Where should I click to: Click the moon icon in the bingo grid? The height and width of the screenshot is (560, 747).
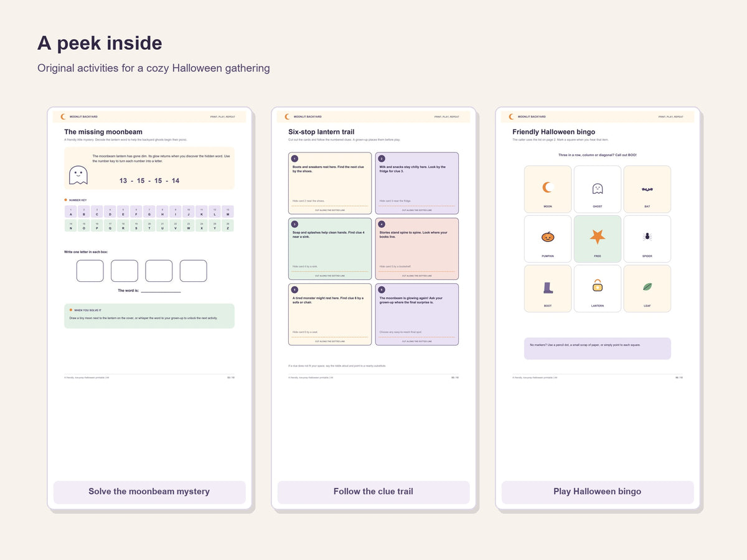(548, 187)
